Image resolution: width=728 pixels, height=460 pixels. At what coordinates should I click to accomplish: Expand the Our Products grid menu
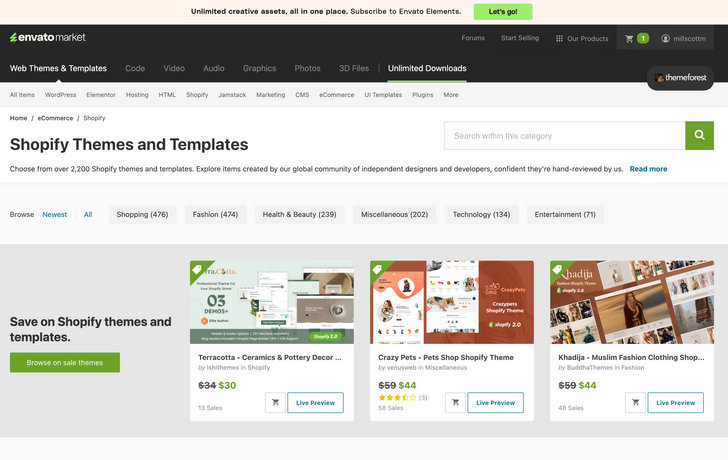[x=581, y=38]
